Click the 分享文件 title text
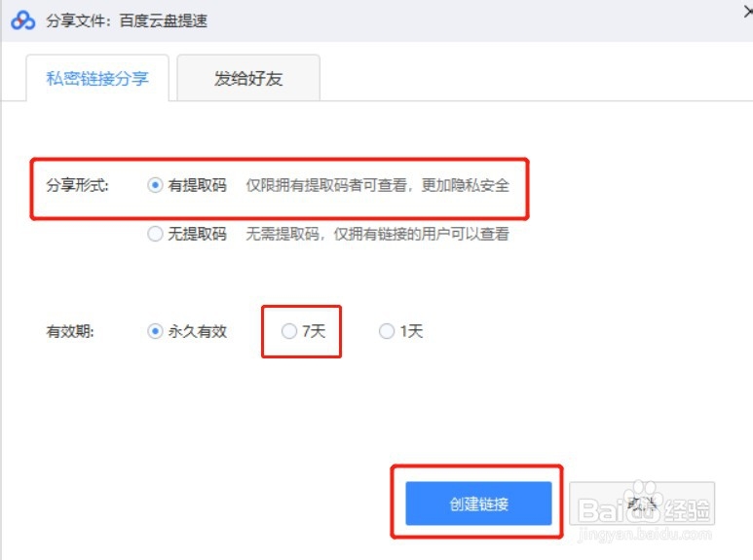This screenshot has height=560, width=753. pos(127,20)
